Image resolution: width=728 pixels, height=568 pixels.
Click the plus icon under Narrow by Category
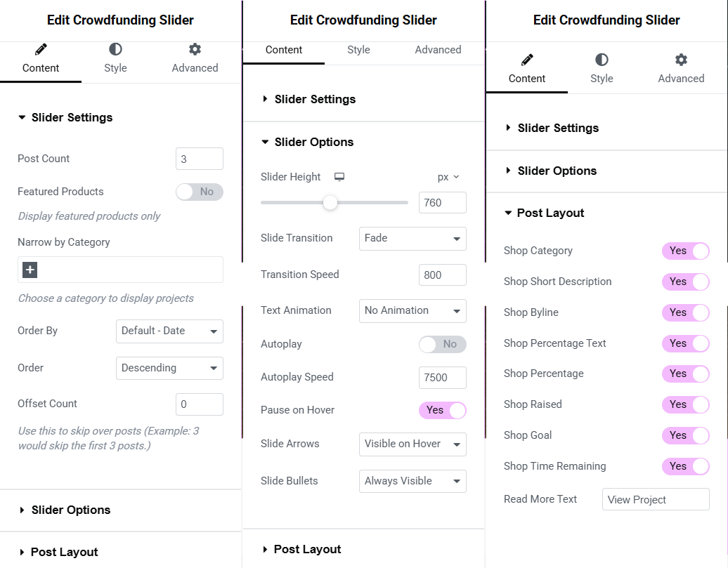pyautogui.click(x=30, y=270)
